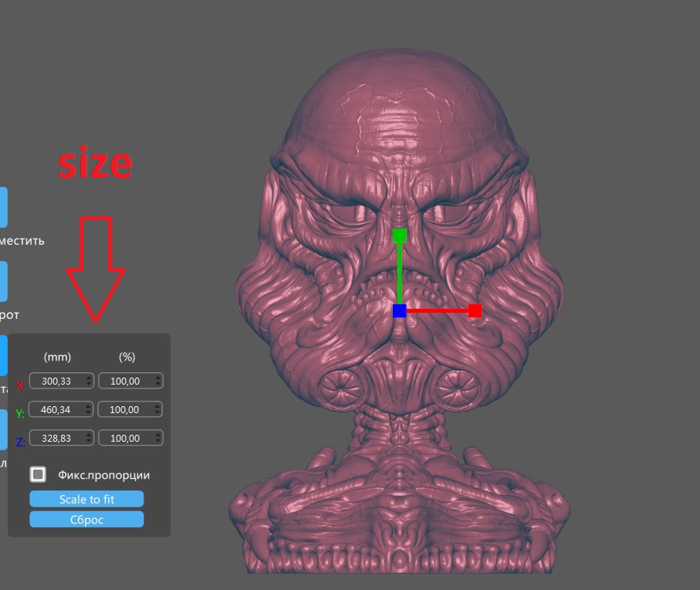Decrease X percent with down arrow
700x590 pixels.
(158, 384)
